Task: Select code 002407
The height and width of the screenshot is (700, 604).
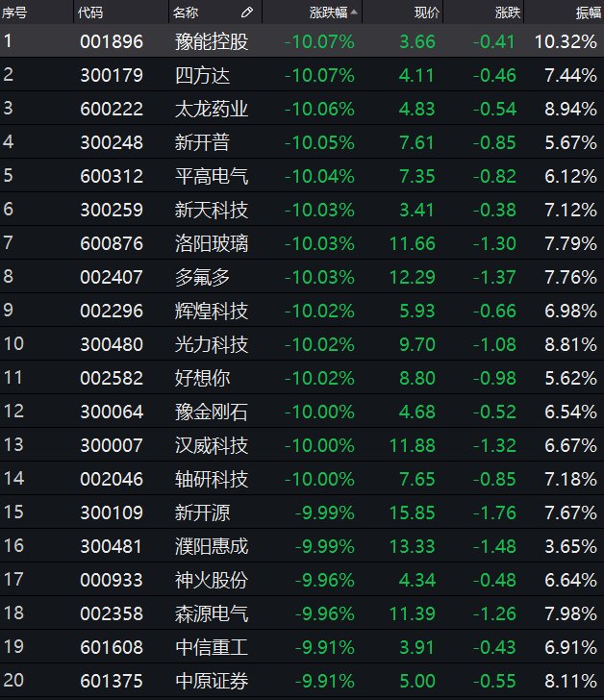Action: coord(112,277)
